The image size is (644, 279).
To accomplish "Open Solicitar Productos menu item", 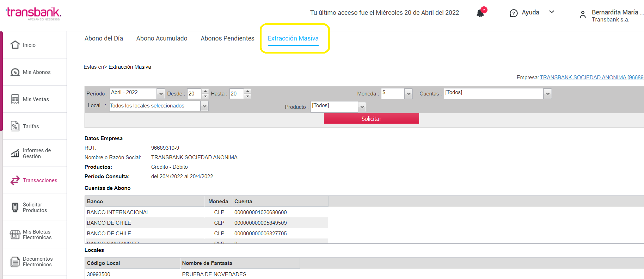I will click(x=35, y=207).
